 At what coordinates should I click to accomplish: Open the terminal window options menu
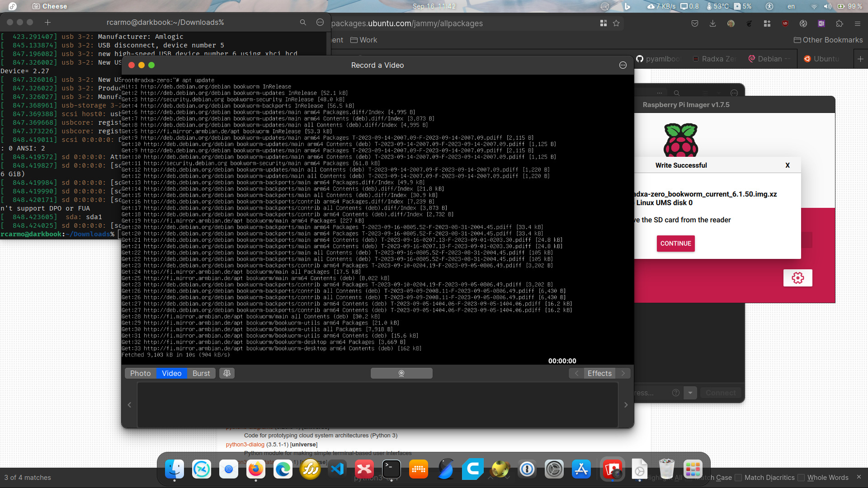click(x=320, y=22)
